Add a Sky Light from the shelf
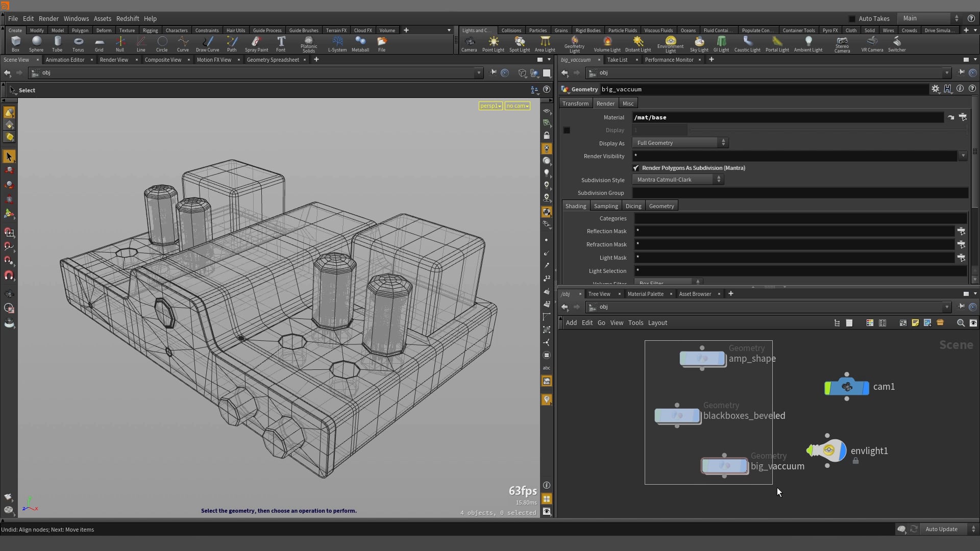980x551 pixels. [699, 44]
